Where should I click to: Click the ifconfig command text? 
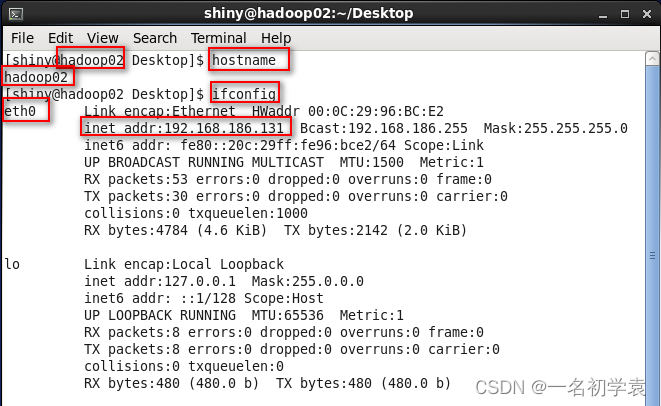pos(244,94)
